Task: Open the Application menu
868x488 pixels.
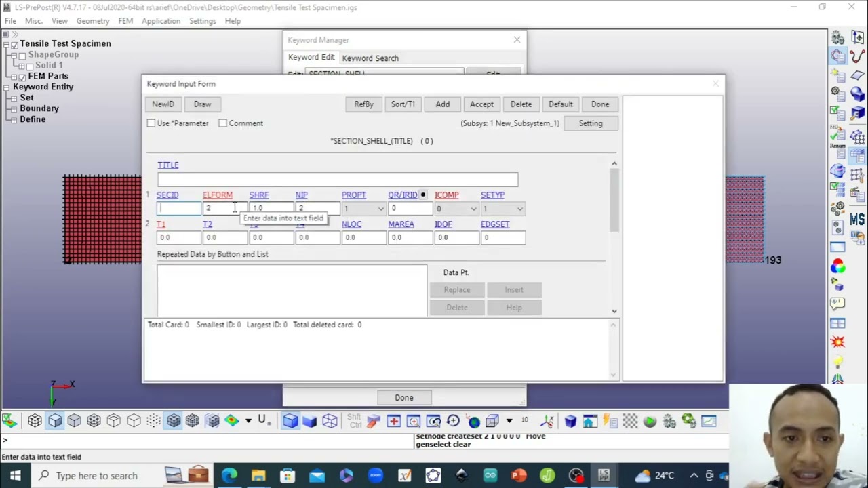Action: pos(161,21)
